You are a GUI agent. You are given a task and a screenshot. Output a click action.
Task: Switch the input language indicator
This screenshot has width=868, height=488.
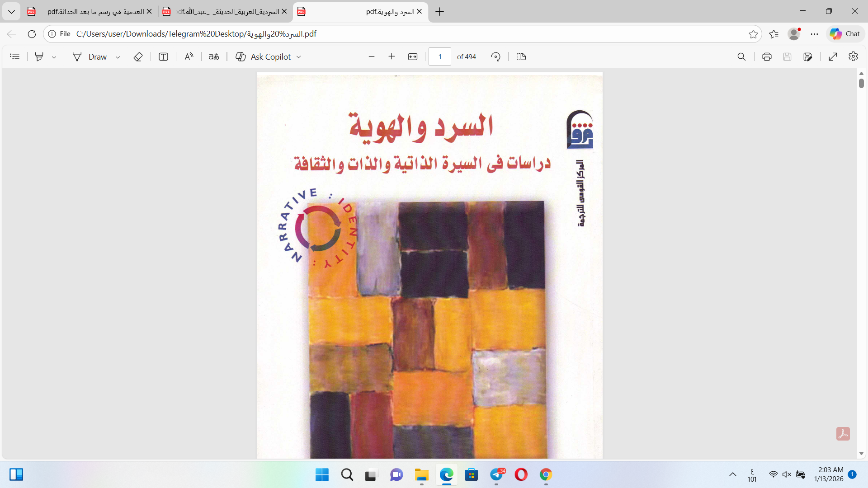point(752,475)
